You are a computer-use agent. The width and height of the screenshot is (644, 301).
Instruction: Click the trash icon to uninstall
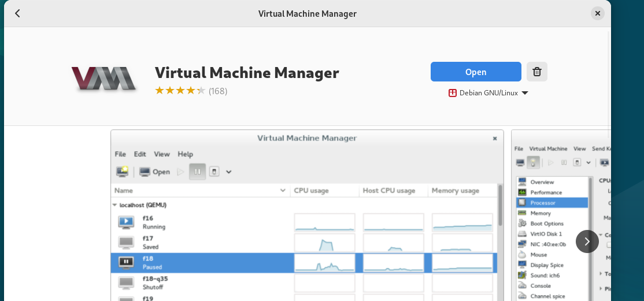pos(537,72)
